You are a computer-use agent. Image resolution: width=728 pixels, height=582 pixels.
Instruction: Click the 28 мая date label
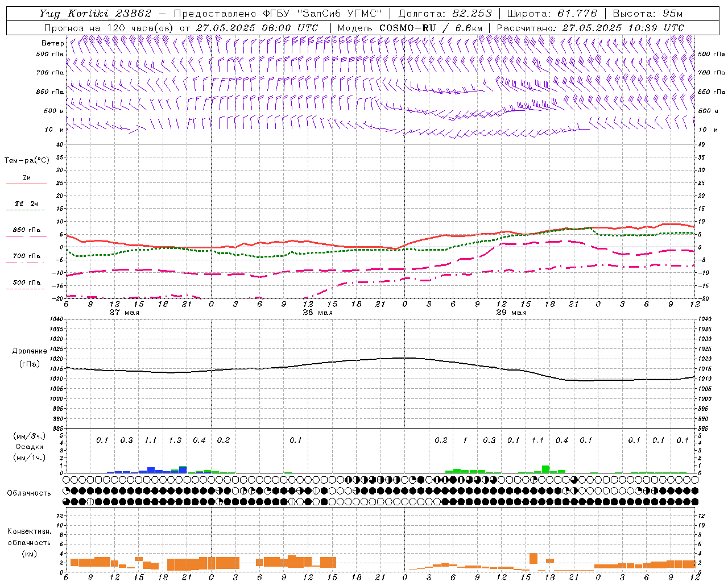click(317, 313)
